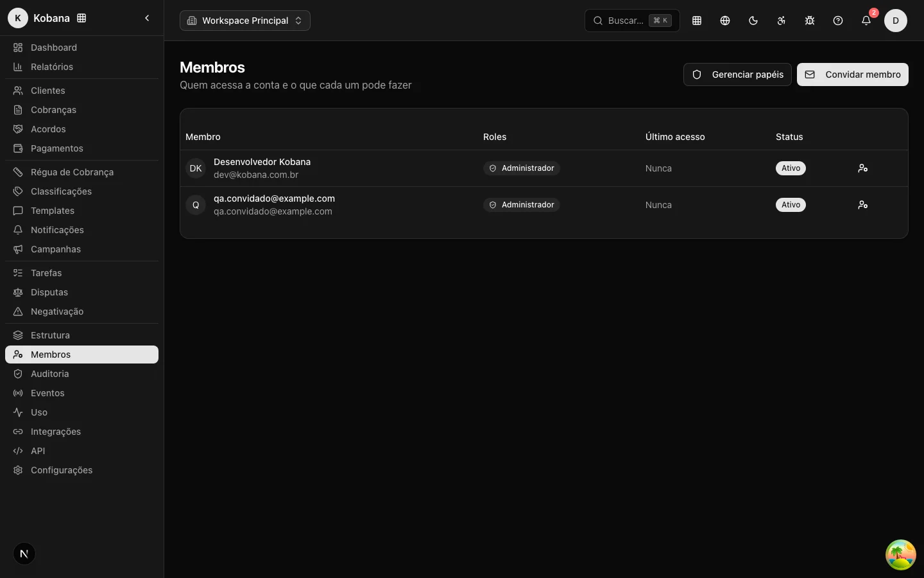Click the API code brackets icon
This screenshot has width=924, height=578.
pyautogui.click(x=18, y=451)
